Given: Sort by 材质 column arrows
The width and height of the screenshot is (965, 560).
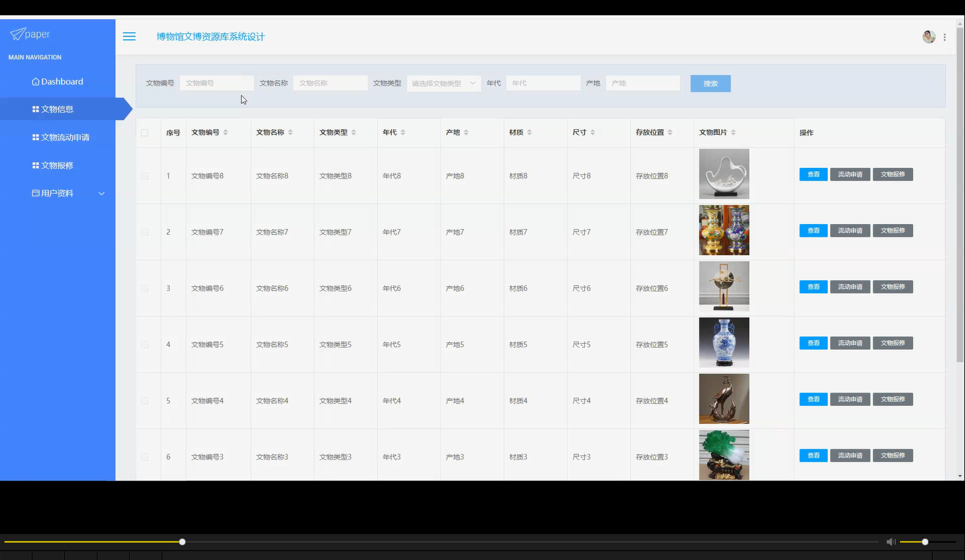Looking at the screenshot, I should point(529,132).
